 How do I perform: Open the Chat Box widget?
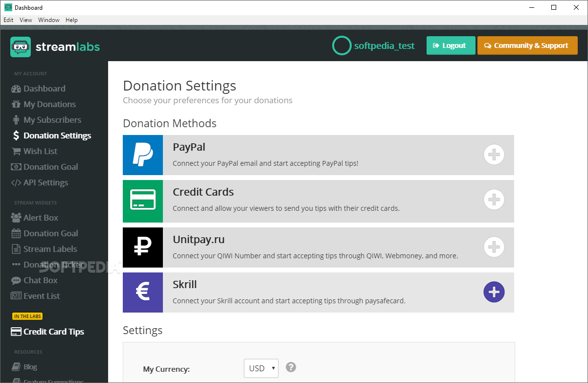[34, 280]
